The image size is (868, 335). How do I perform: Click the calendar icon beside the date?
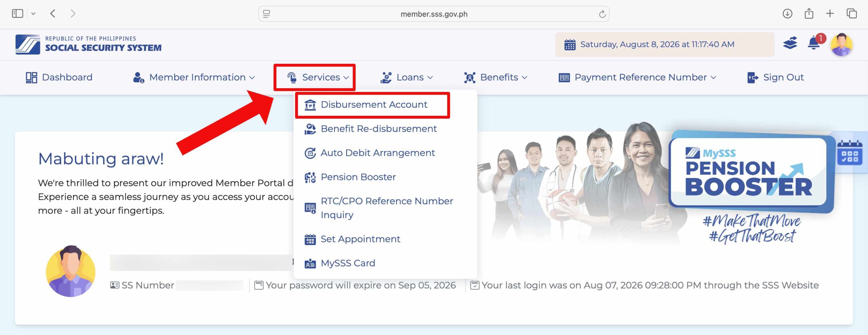(570, 44)
